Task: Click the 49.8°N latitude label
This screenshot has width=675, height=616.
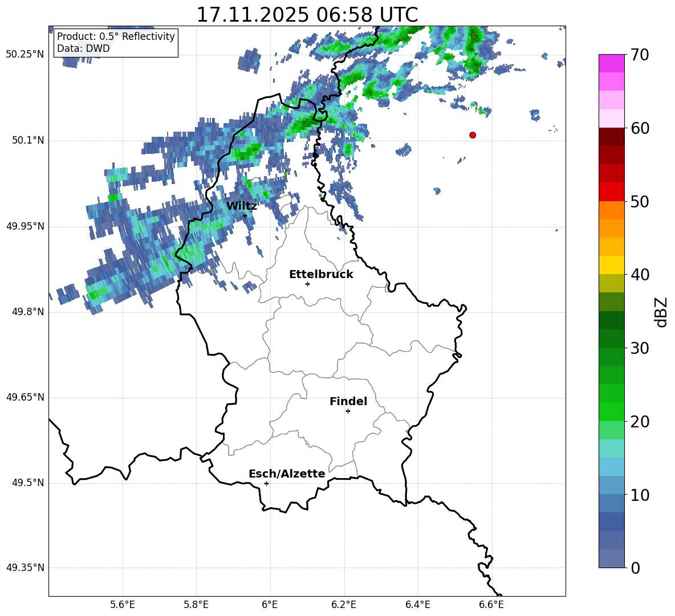Action: click(x=28, y=312)
